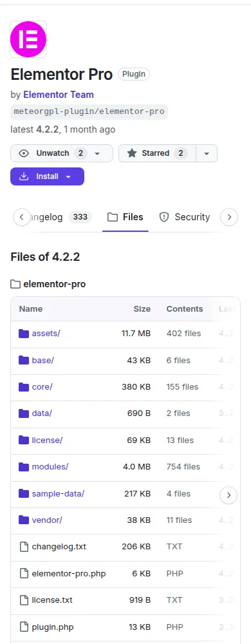Click the 754 files contents cell
Viewport: 251px width, 644px height.
click(183, 466)
